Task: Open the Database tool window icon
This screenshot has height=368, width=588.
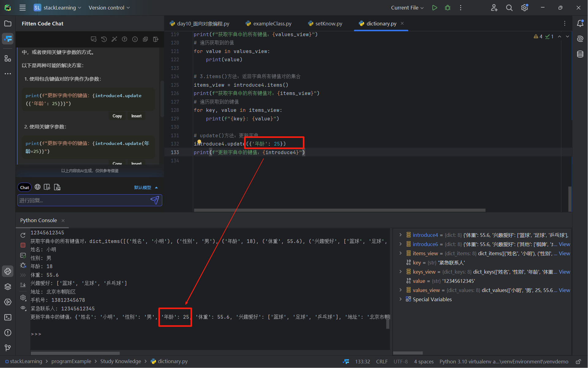Action: coord(580,54)
